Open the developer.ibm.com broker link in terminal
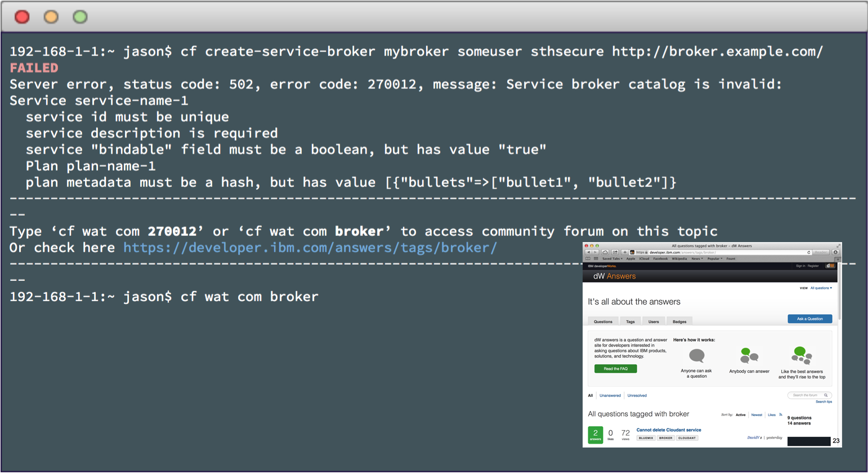 click(310, 248)
